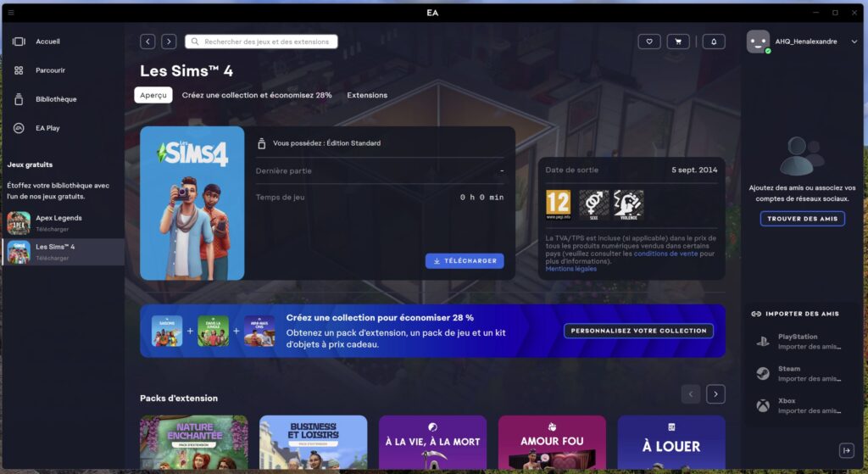This screenshot has width=868, height=474.
Task: Open the collection savings 28% tab
Action: (257, 95)
